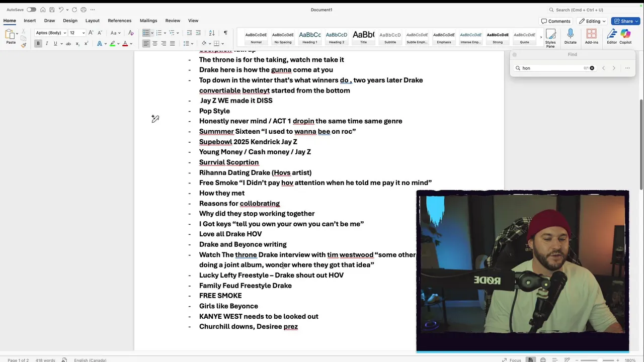The width and height of the screenshot is (644, 362).
Task: Open the Review tab
Action: [x=173, y=21]
